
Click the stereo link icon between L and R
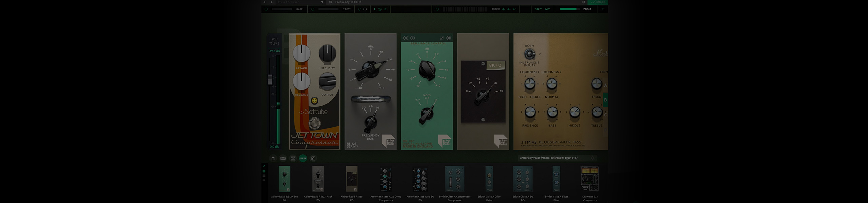380,9
